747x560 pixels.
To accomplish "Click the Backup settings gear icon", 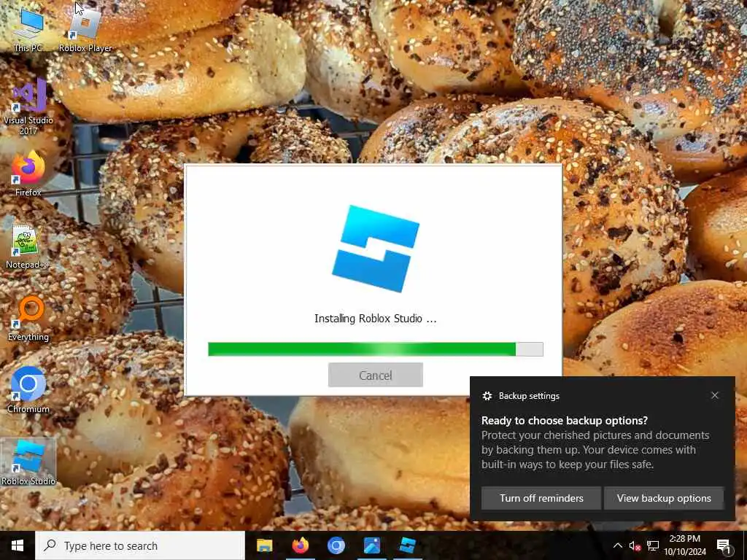I will click(x=487, y=396).
